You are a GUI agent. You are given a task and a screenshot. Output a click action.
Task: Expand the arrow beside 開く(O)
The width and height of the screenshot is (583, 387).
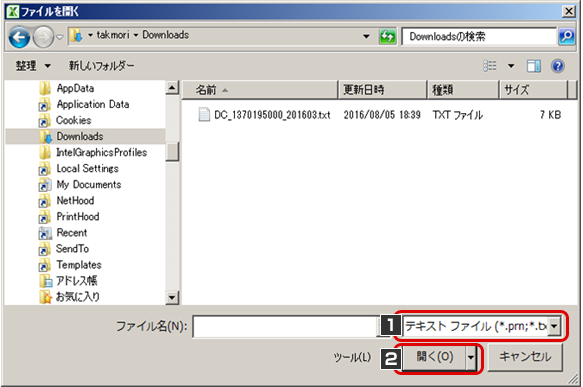[x=471, y=358]
